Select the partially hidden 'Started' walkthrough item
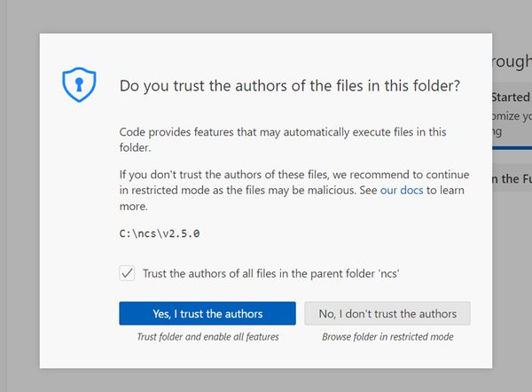Screen dimensions: 532x392 (x=512, y=97)
